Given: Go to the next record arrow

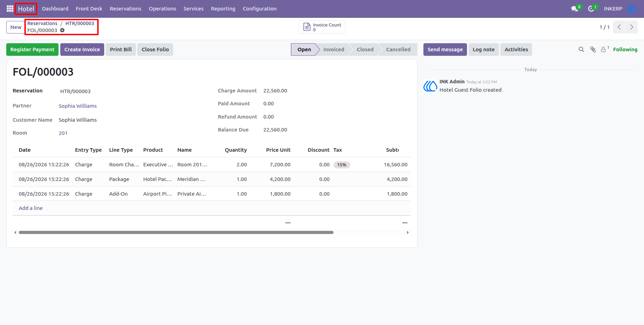Looking at the screenshot, I should pos(631,27).
